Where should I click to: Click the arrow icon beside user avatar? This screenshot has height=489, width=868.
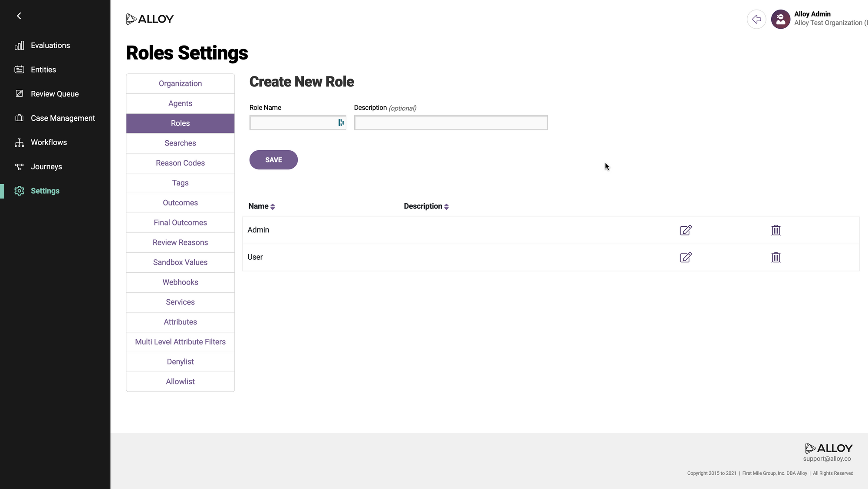point(756,19)
